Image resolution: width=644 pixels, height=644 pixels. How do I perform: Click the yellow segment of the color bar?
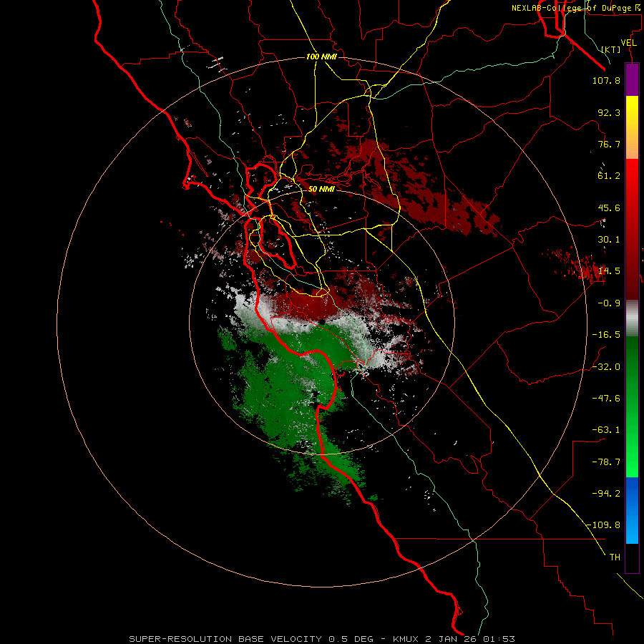tap(632, 127)
